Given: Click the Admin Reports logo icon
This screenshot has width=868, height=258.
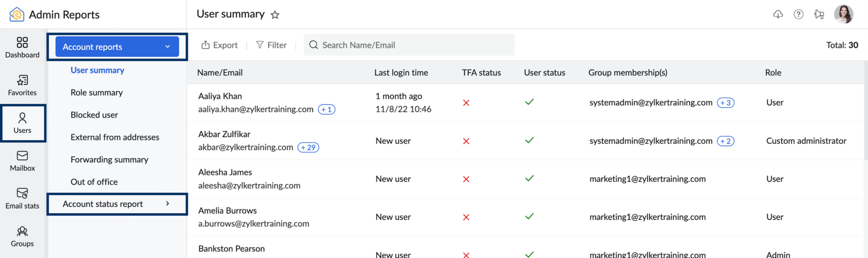Looking at the screenshot, I should coord(17,14).
